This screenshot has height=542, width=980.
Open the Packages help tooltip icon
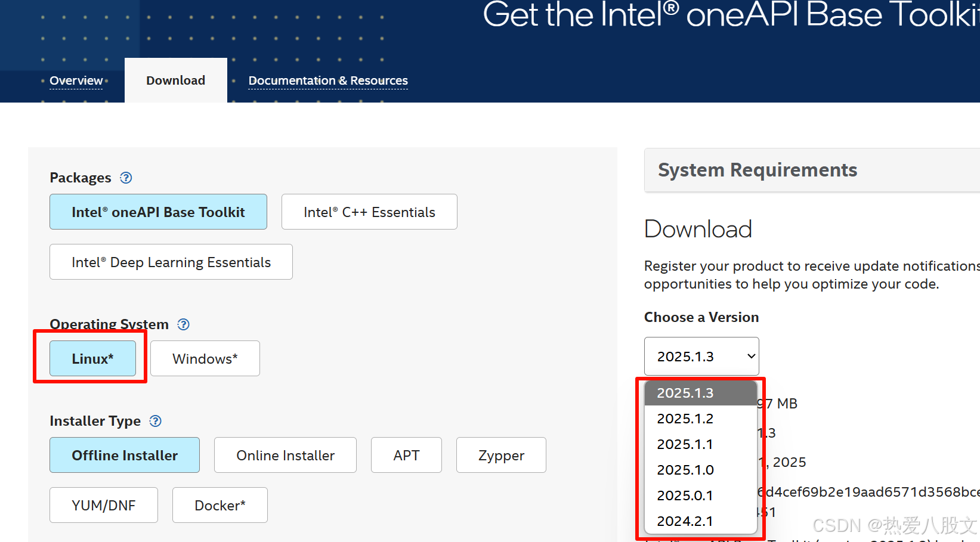click(x=126, y=177)
